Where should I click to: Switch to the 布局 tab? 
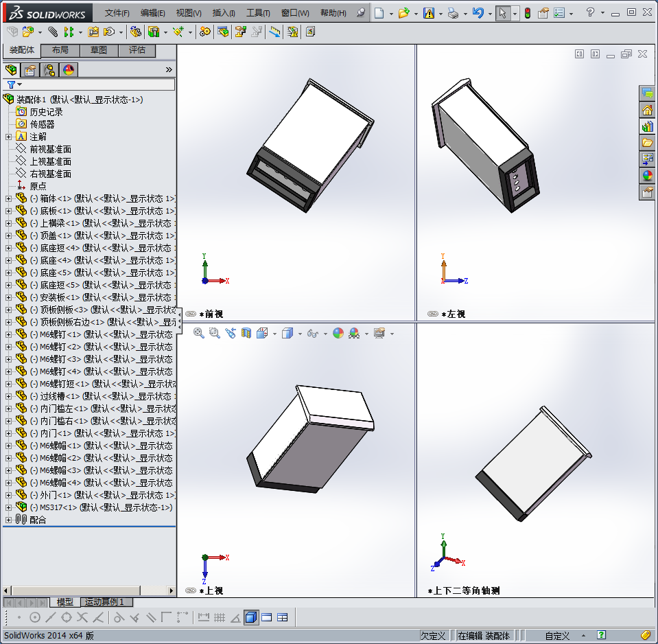(x=60, y=50)
